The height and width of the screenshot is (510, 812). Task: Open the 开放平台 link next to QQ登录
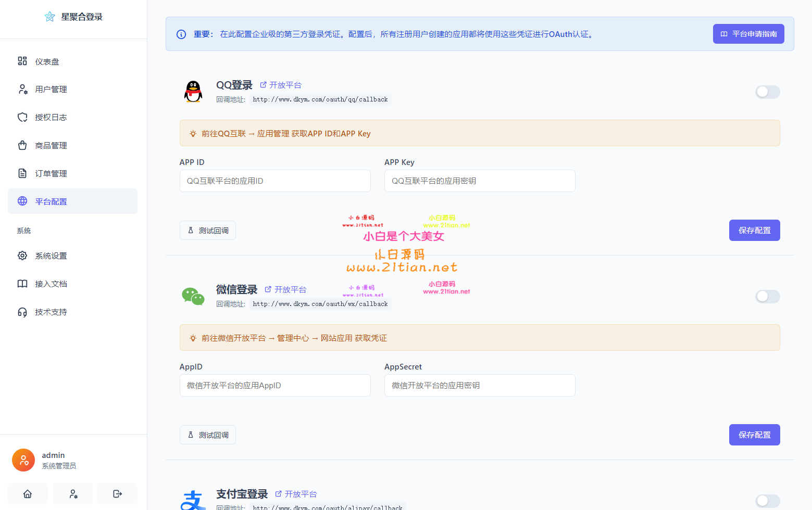(x=281, y=85)
